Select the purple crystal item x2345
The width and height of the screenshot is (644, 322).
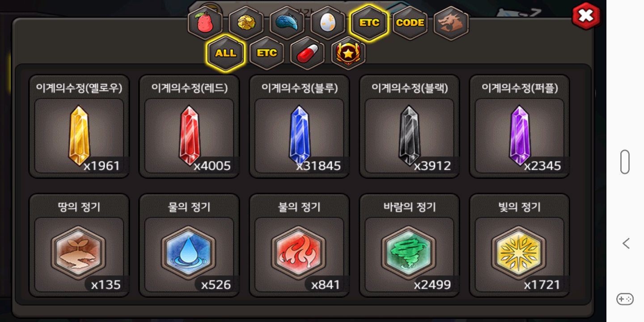pyautogui.click(x=519, y=127)
